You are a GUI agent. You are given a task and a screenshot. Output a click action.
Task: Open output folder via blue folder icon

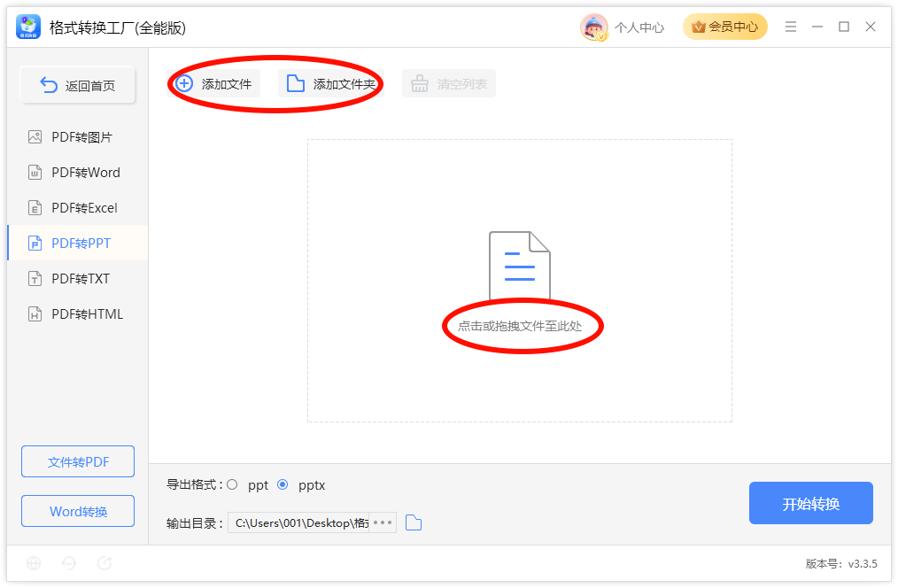[x=414, y=522]
